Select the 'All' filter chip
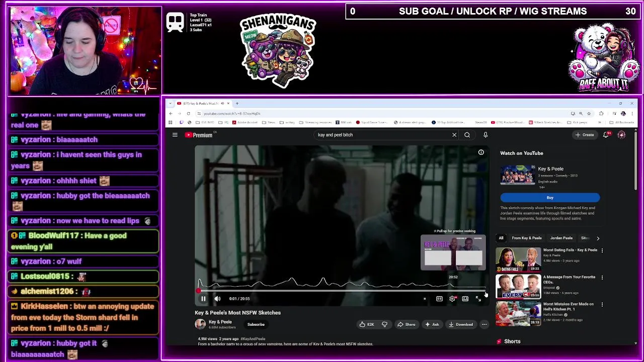This screenshot has width=644, height=362. point(501,238)
